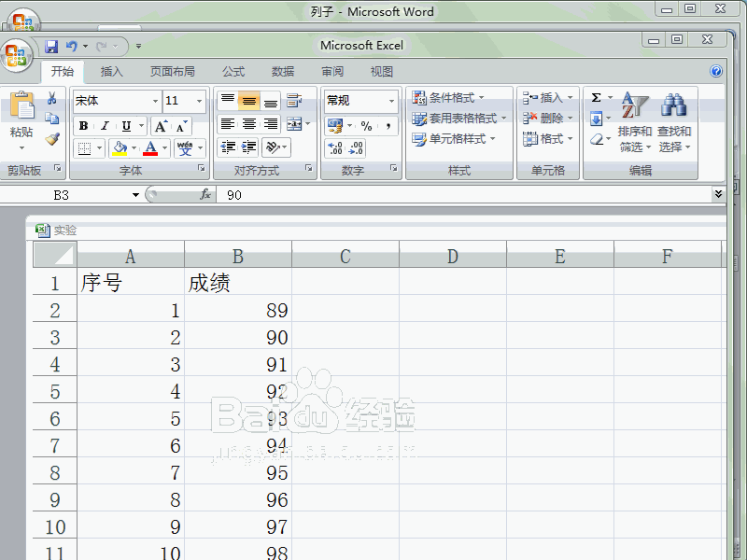Apply accounting number format icon
This screenshot has height=560, width=747.
click(x=335, y=126)
